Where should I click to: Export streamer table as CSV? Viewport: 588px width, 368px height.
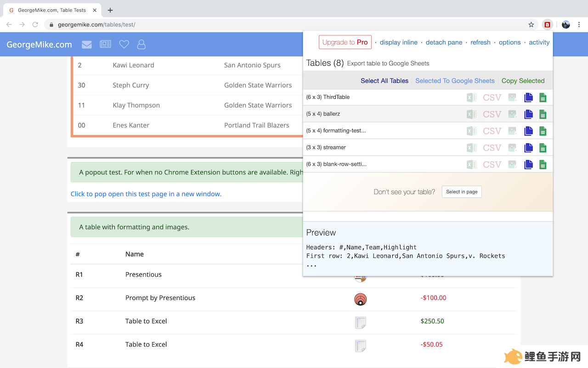tap(492, 148)
